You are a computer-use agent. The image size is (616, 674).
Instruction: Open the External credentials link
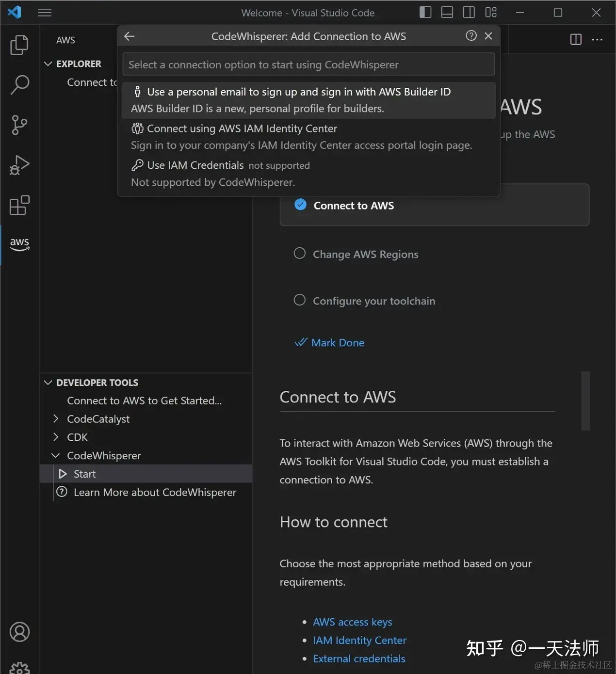[359, 658]
